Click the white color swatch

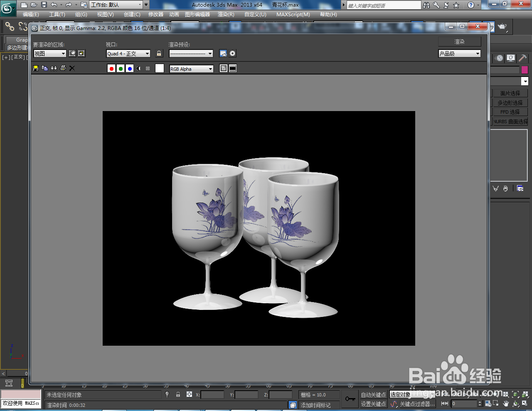click(x=160, y=69)
